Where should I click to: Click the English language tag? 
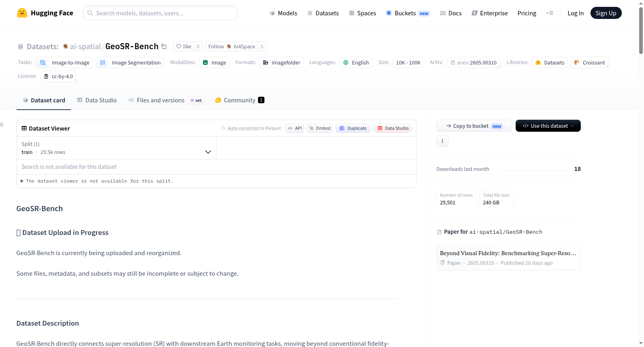[x=356, y=62]
